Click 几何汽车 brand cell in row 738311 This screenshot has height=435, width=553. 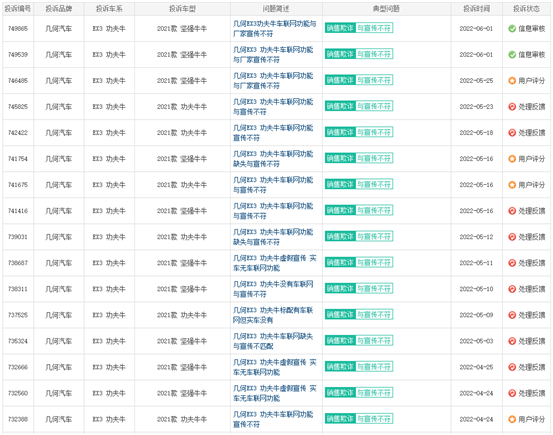click(x=59, y=289)
